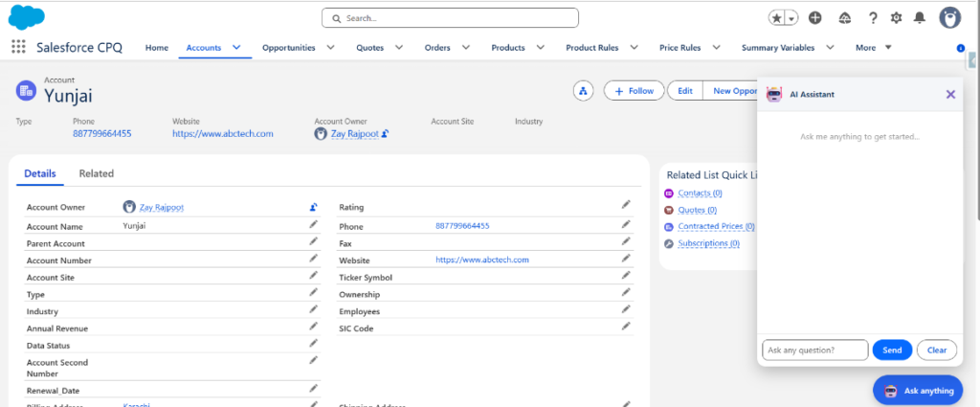980x407 pixels.
Task: Open the Quotes (0) related link
Action: tap(698, 210)
